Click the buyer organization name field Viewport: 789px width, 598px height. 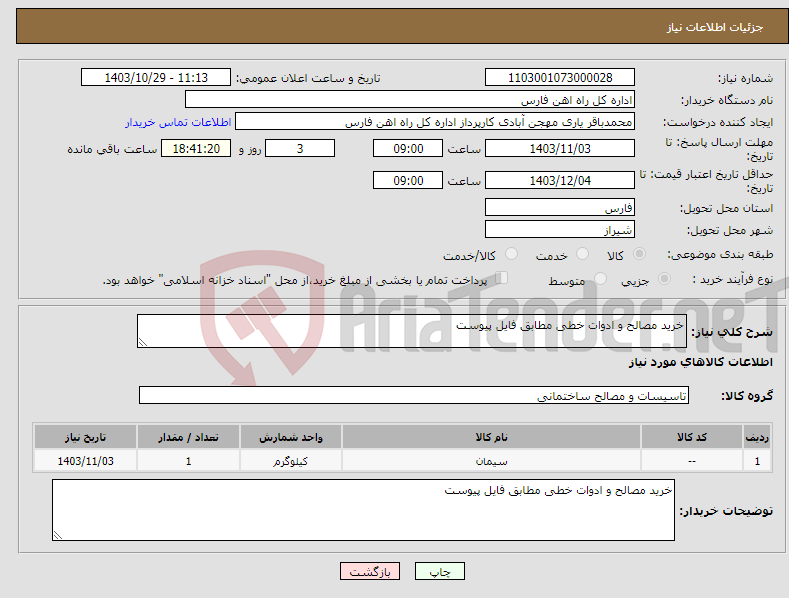tap(410, 100)
